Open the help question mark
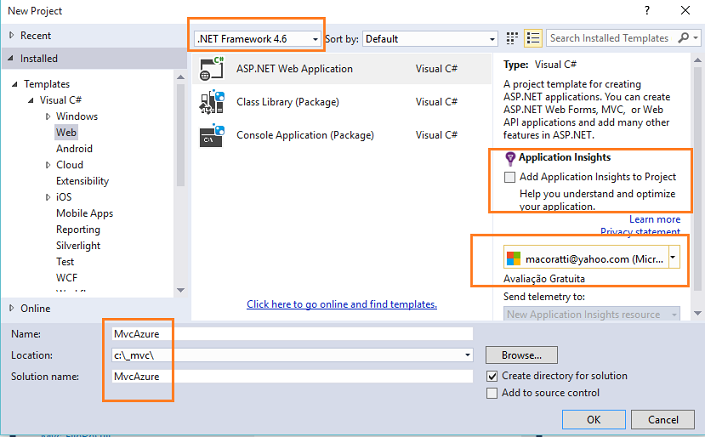705x437 pixels. point(647,10)
